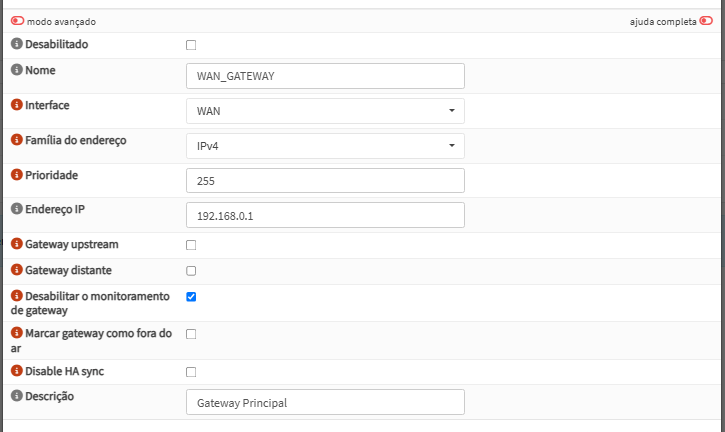
Task: Show help for Desabilitar o monitoramento de gateway
Action: pos(17,295)
